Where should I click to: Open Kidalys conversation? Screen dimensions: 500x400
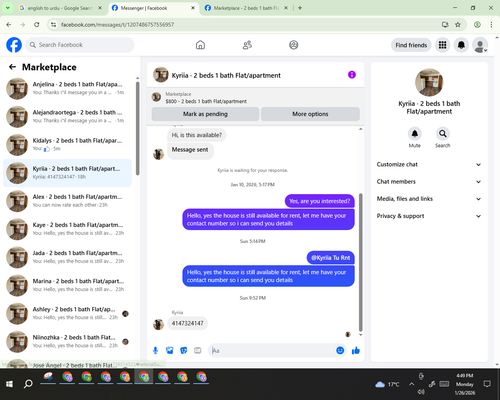pyautogui.click(x=67, y=145)
